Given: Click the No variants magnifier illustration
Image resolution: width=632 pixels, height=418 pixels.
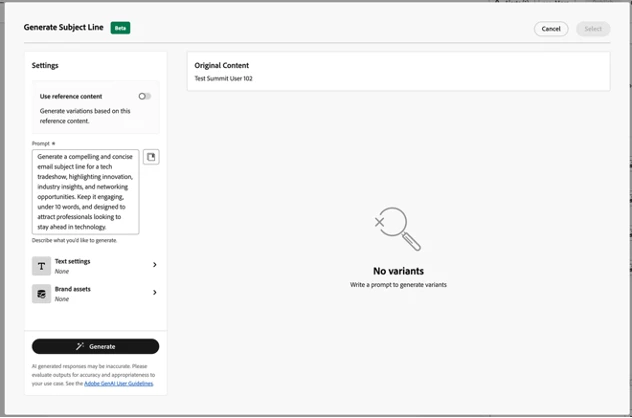Looking at the screenshot, I should tap(397, 229).
